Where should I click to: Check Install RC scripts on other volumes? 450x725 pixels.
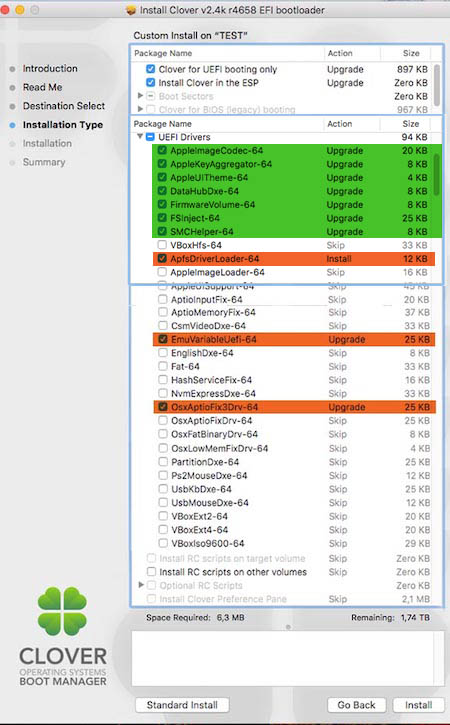[x=151, y=571]
